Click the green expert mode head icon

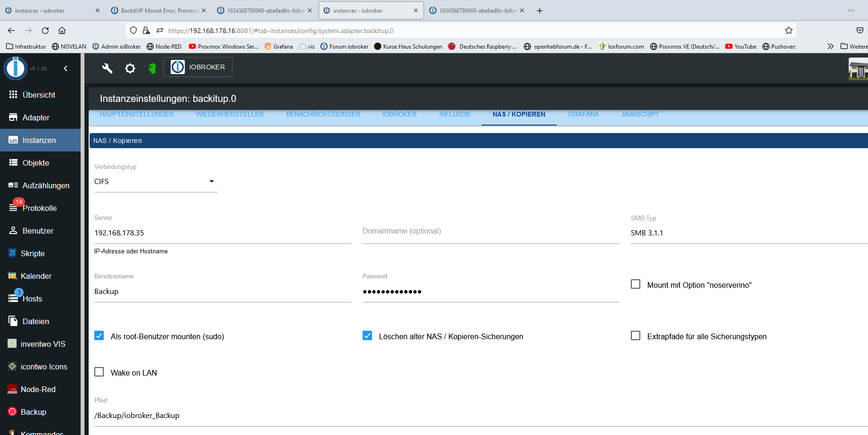pos(152,68)
